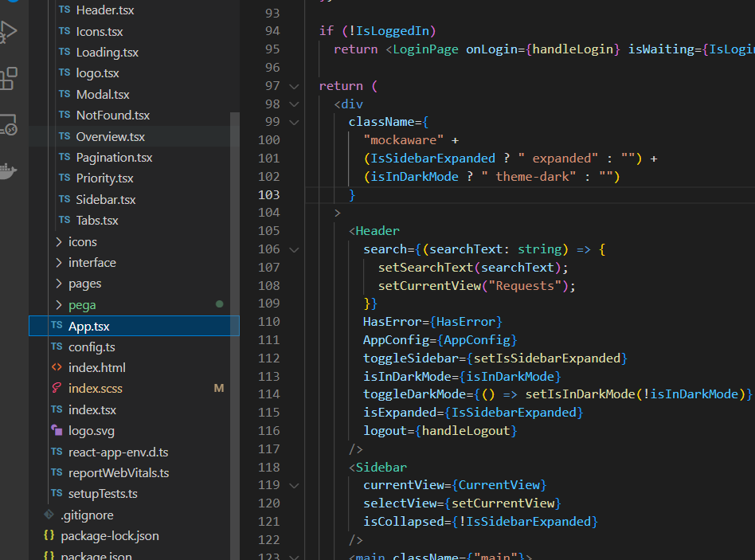Fold the Header search block at line 106
The width and height of the screenshot is (755, 560).
(294, 249)
